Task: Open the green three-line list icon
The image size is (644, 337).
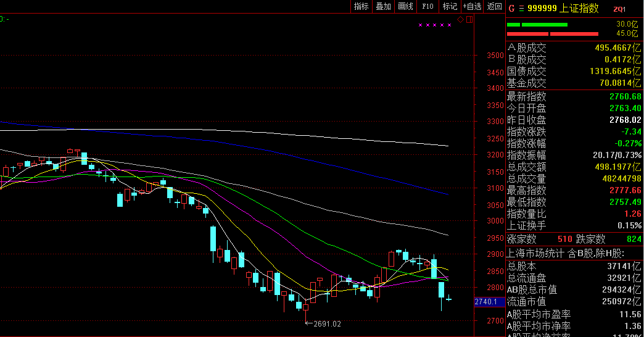Action: point(521,9)
